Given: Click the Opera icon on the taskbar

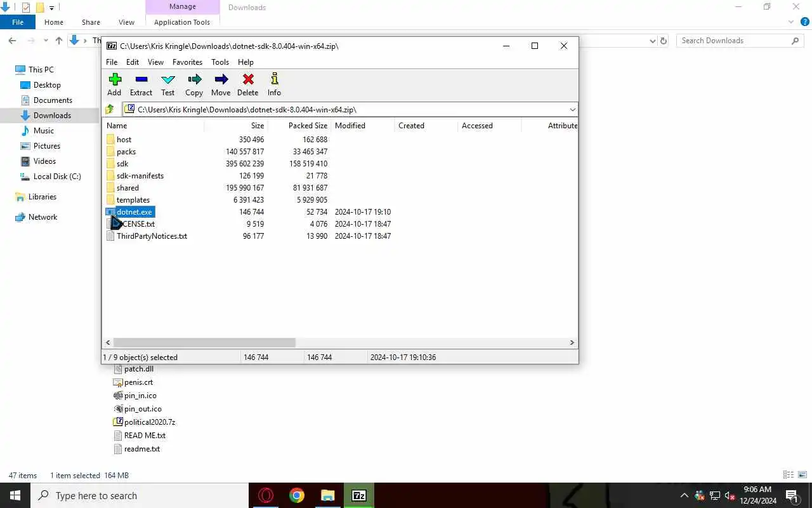Looking at the screenshot, I should [x=266, y=495].
